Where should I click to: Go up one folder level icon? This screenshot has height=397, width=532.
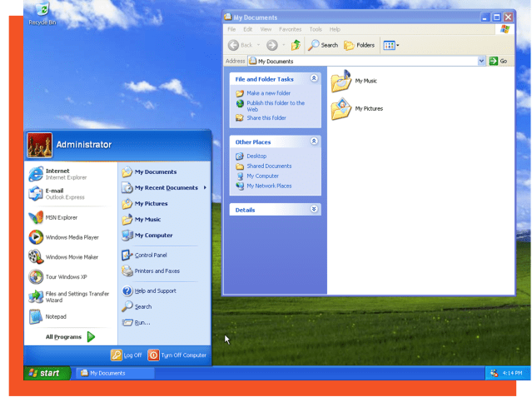296,45
